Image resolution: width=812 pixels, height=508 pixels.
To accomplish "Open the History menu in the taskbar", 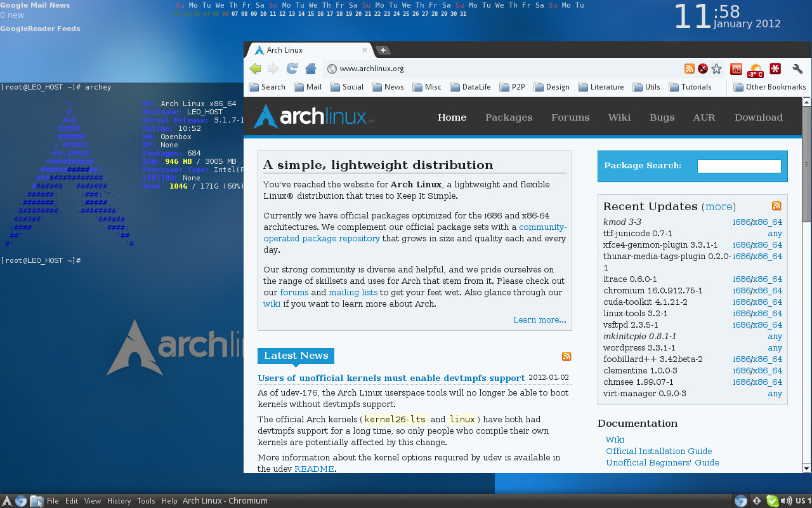I will 119,501.
